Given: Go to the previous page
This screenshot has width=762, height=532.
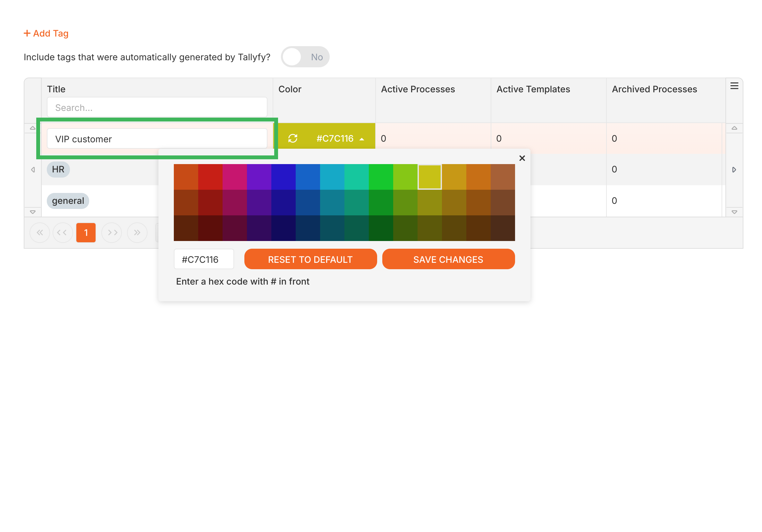Looking at the screenshot, I should pos(63,232).
